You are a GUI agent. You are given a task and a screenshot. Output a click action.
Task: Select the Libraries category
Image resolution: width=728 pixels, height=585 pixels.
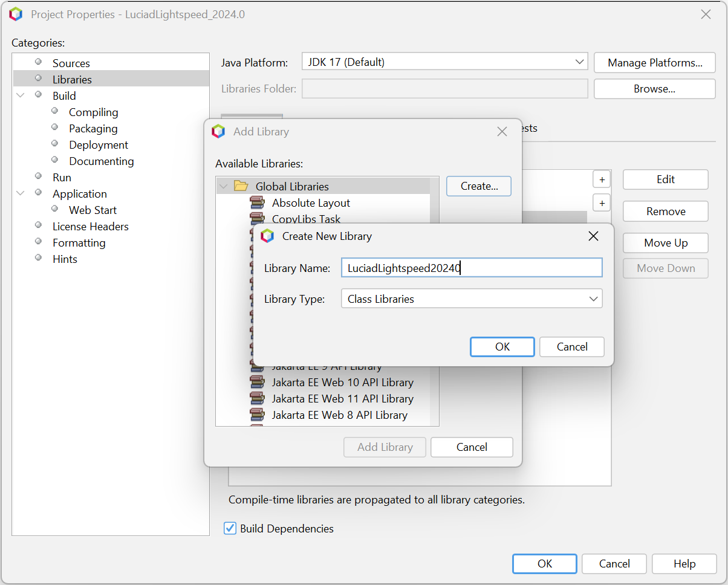72,80
